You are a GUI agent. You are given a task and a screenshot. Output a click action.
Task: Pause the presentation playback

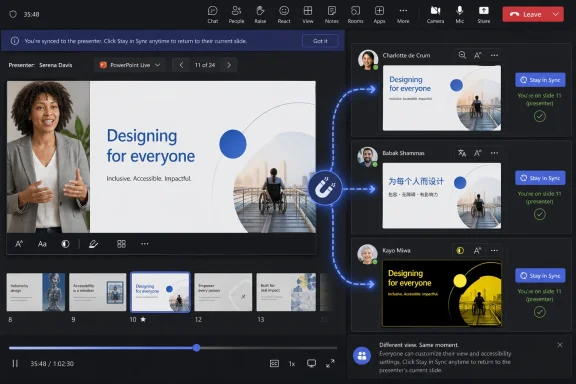point(15,363)
